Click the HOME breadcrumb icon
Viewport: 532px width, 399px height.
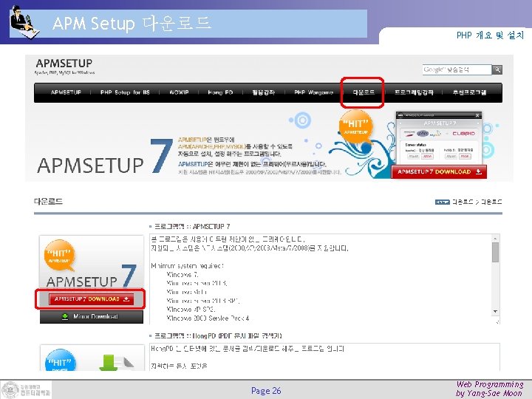pos(442,202)
